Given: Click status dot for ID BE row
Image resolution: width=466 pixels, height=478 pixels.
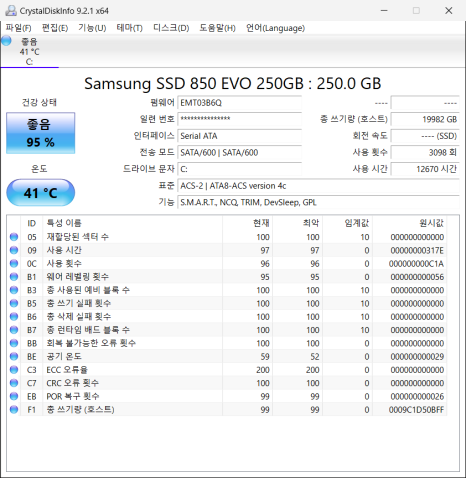Looking at the screenshot, I should [14, 356].
